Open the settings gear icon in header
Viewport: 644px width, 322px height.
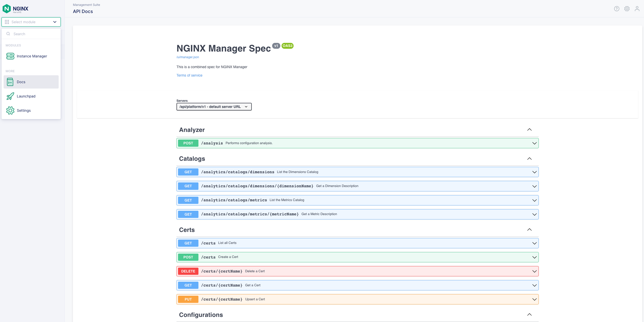(627, 9)
